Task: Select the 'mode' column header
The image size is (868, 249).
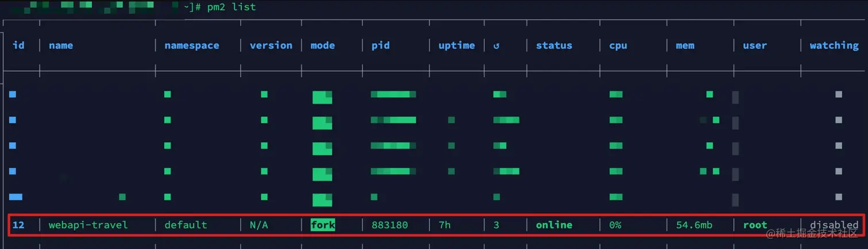Action: 323,45
